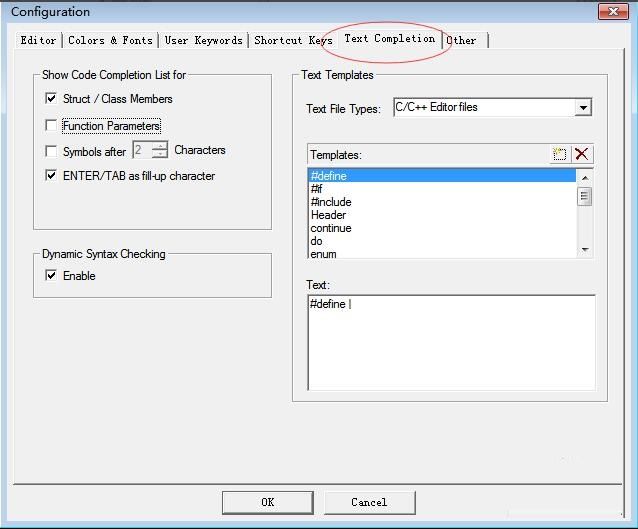This screenshot has width=638, height=529.
Task: Open the Text File Types dropdown
Action: coord(584,108)
